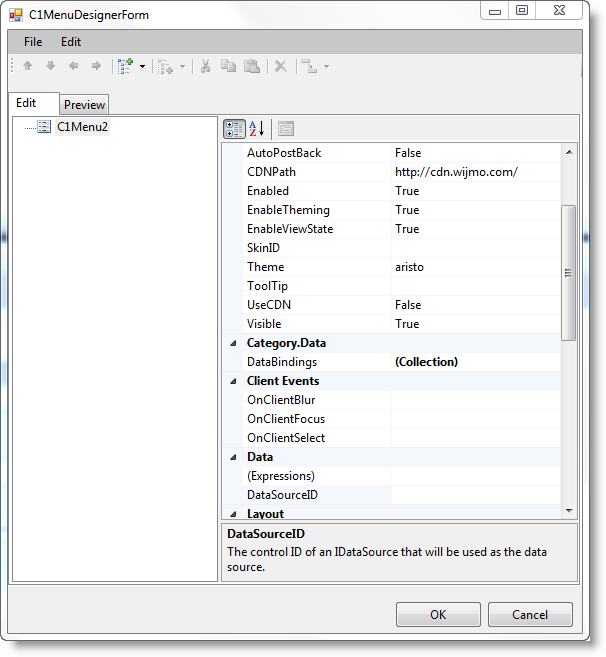Sort properties alphabetically with A-Z button

tap(256, 129)
